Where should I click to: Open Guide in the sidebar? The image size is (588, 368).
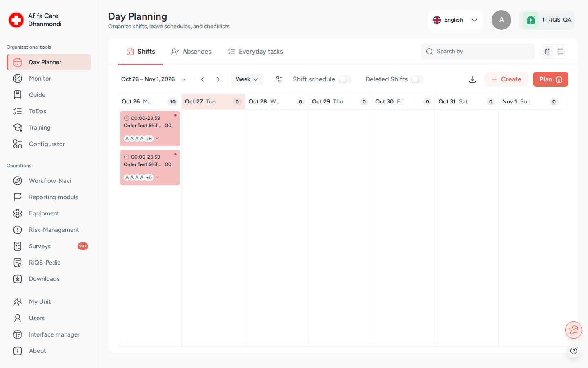(x=49, y=95)
